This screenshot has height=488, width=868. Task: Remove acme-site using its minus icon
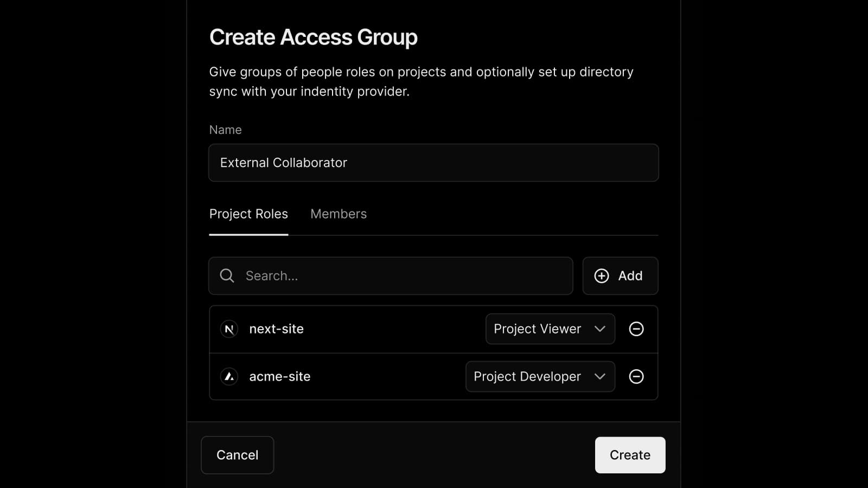click(x=636, y=376)
